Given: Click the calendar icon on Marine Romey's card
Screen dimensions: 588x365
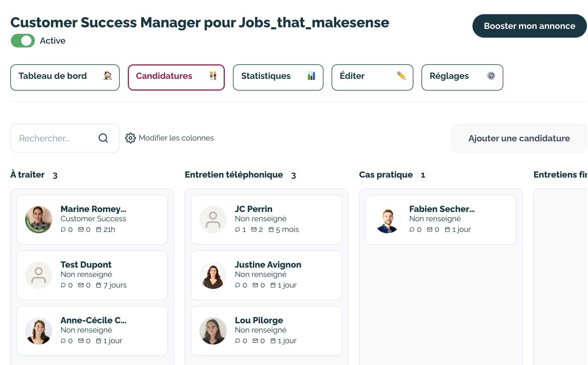Looking at the screenshot, I should pyautogui.click(x=98, y=229).
